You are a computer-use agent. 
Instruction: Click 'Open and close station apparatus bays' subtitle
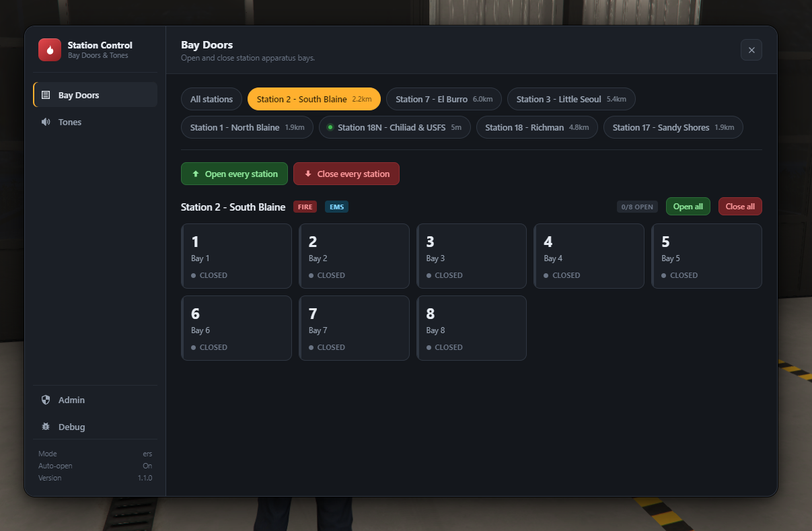(248, 58)
